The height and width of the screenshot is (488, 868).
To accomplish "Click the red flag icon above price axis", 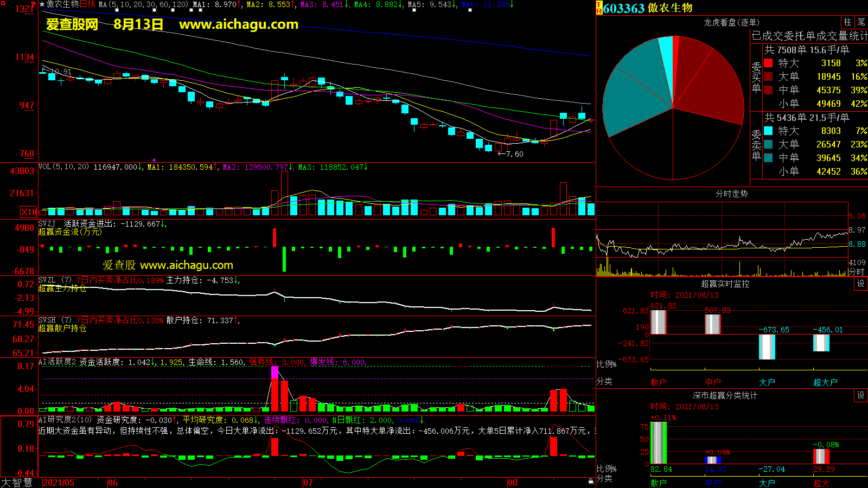I will pos(34,5).
